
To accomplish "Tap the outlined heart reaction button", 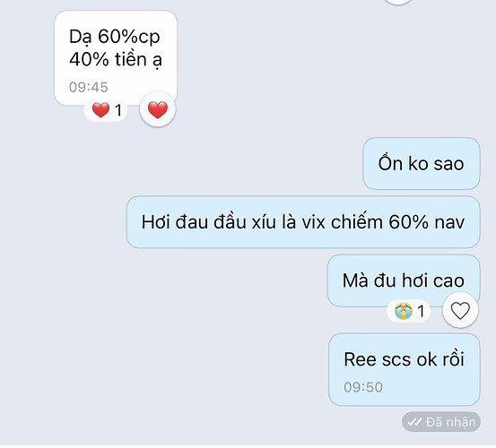I will [x=460, y=310].
